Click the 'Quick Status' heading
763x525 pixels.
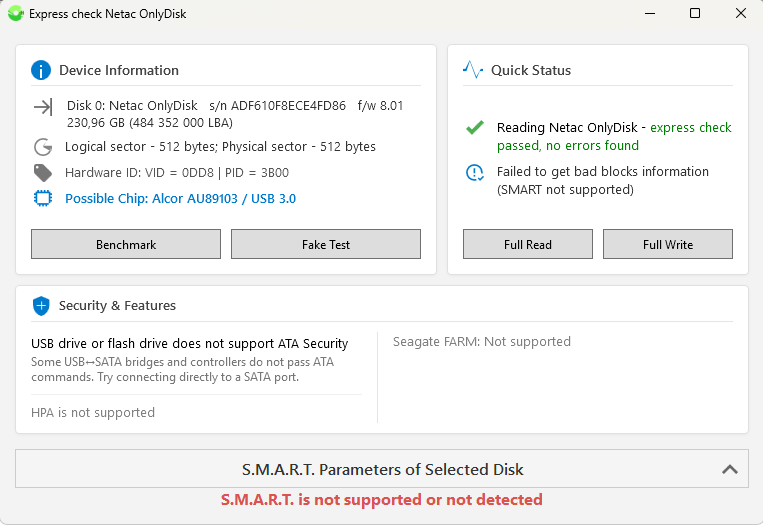coord(531,70)
